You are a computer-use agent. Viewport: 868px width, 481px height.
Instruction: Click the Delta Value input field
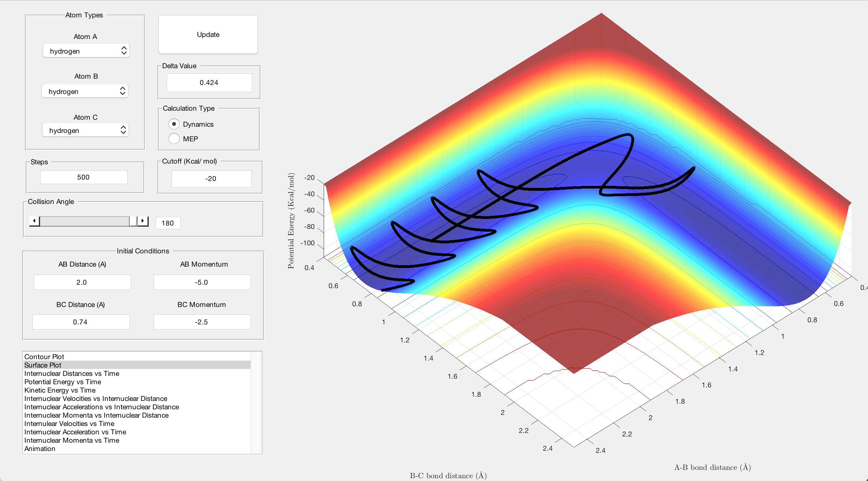coord(209,83)
